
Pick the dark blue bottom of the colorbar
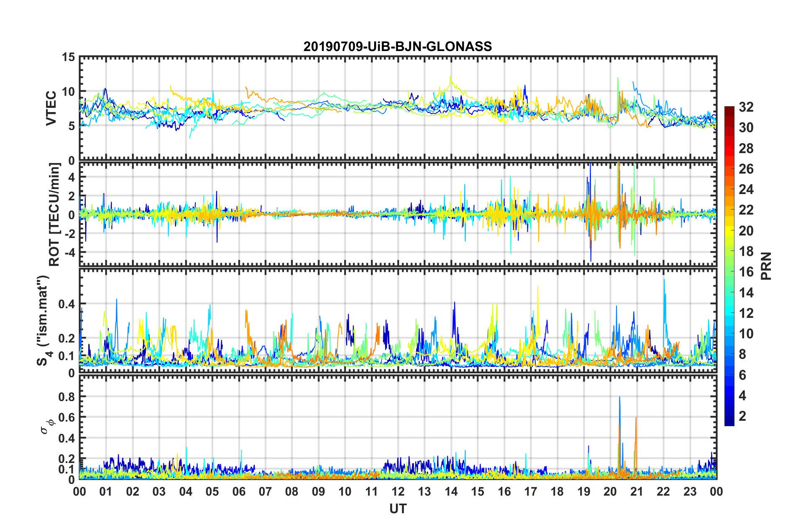click(729, 422)
